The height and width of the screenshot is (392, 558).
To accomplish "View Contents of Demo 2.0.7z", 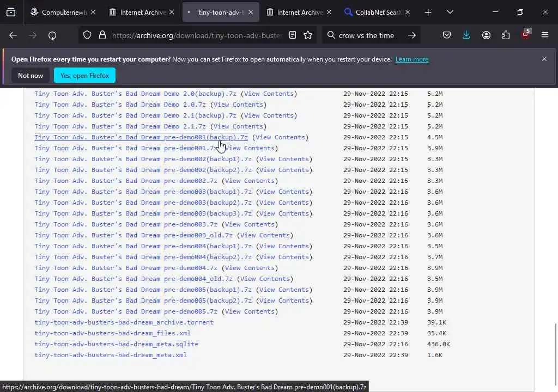I will 239,105.
